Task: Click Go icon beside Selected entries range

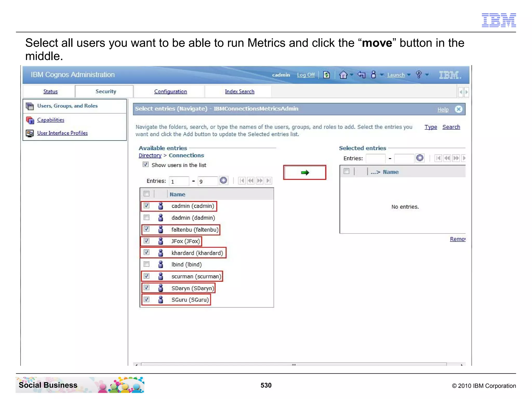Action: coord(420,158)
